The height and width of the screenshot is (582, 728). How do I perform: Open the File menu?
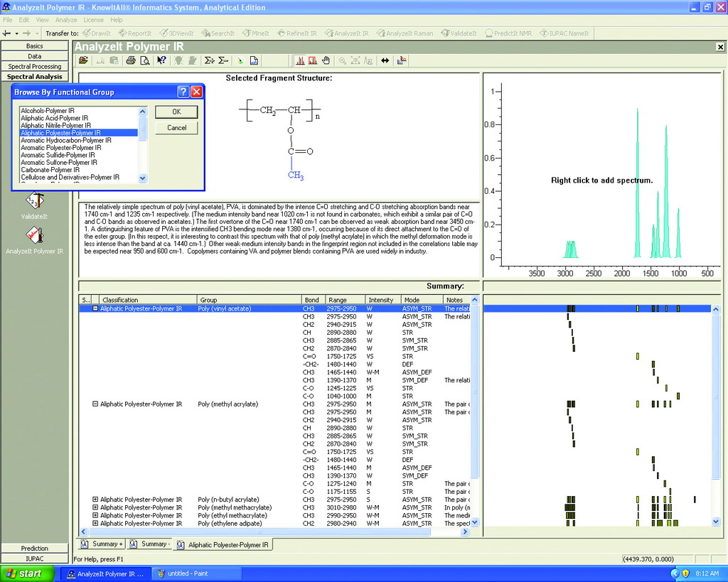7,20
